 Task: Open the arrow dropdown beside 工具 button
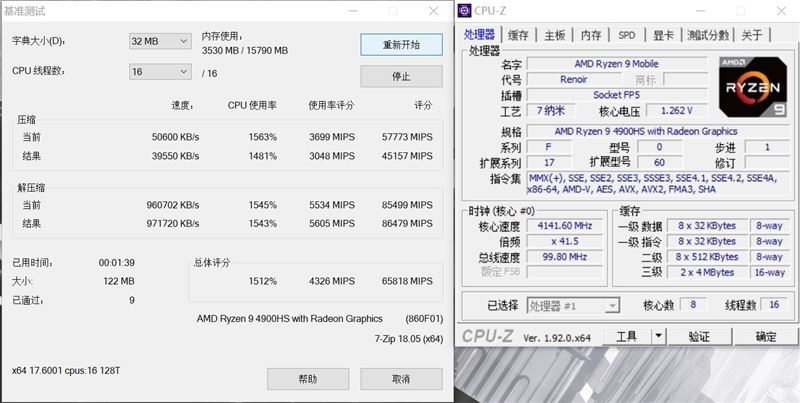[659, 336]
